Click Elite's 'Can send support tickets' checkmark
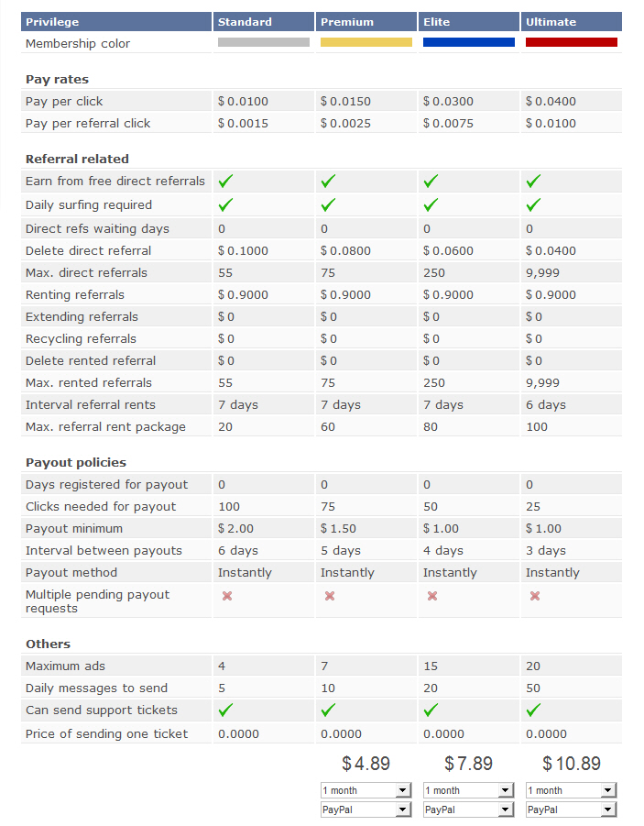Screen dimensions: 644x826 [431, 710]
